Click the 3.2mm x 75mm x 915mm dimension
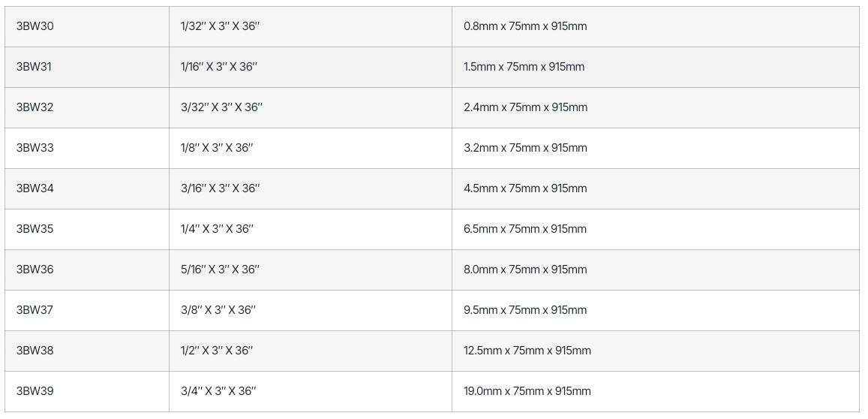Screen dimensions: 868x419 tap(525, 148)
